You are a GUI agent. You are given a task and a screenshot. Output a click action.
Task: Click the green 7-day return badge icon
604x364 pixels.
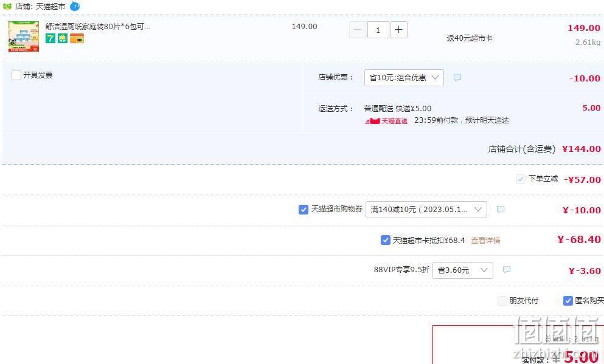point(50,38)
